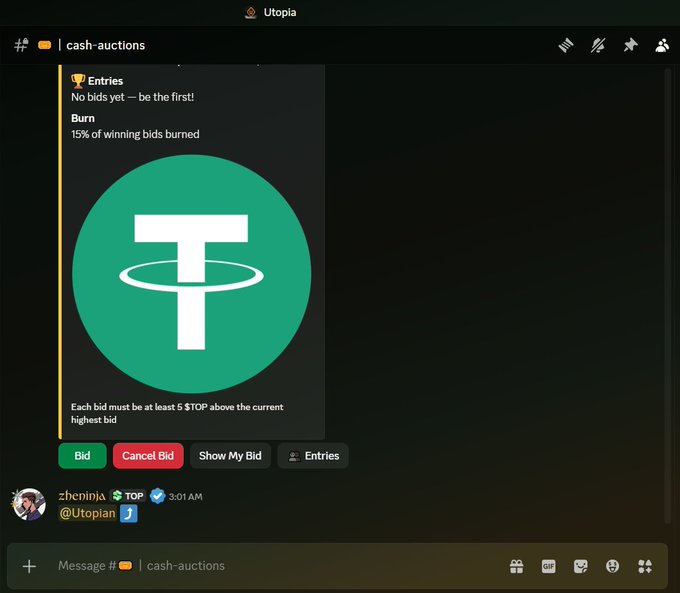Click the Utopia server name
680x593 pixels.
point(280,12)
